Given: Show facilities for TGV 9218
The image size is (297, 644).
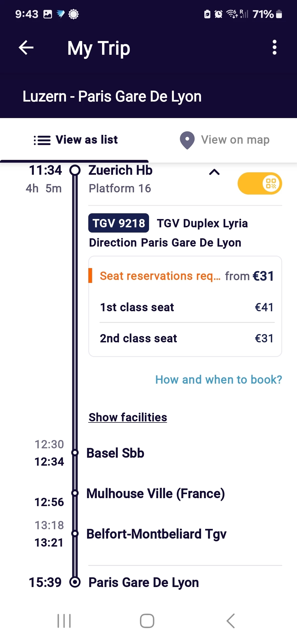Looking at the screenshot, I should click(x=128, y=417).
